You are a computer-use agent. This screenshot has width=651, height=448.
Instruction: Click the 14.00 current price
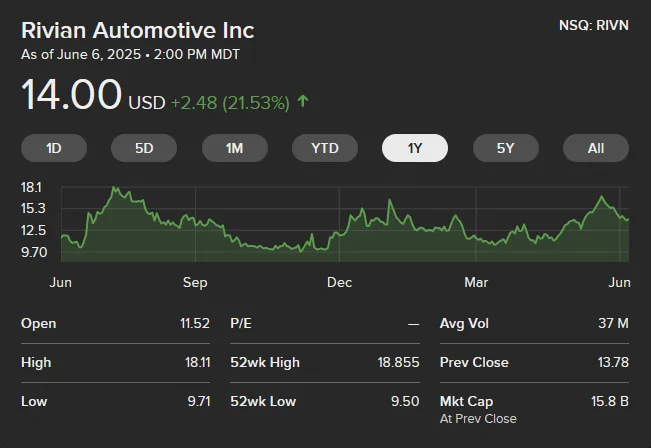(x=71, y=95)
